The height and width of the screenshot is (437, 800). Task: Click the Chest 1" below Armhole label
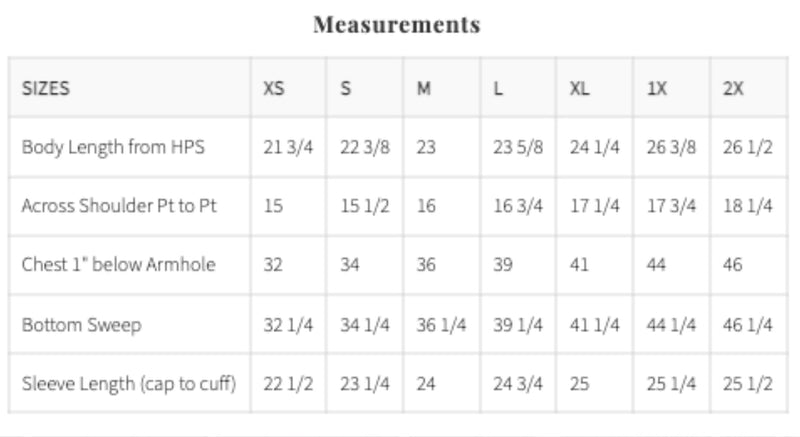tap(119, 265)
